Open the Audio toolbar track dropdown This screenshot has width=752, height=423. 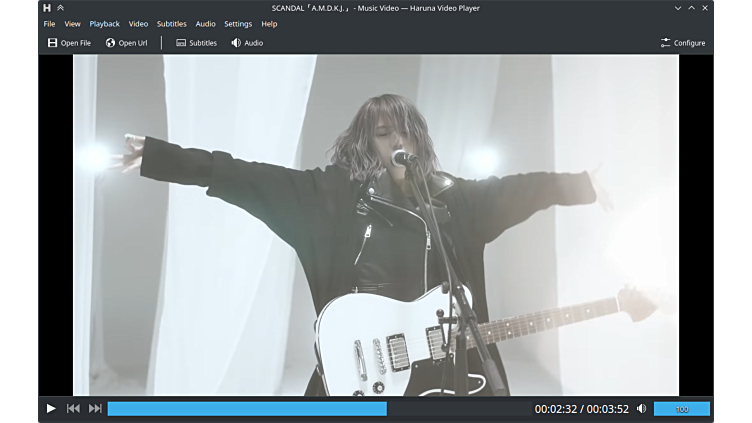pyautogui.click(x=247, y=43)
